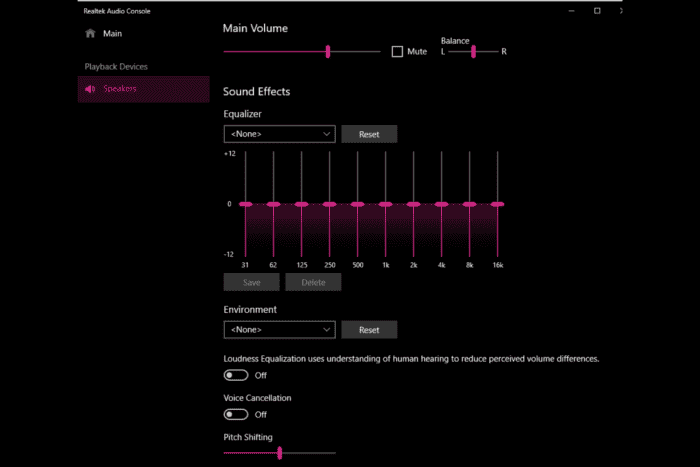700x467 pixels.
Task: Open the Equalizer preset dropdown
Action: 279,134
